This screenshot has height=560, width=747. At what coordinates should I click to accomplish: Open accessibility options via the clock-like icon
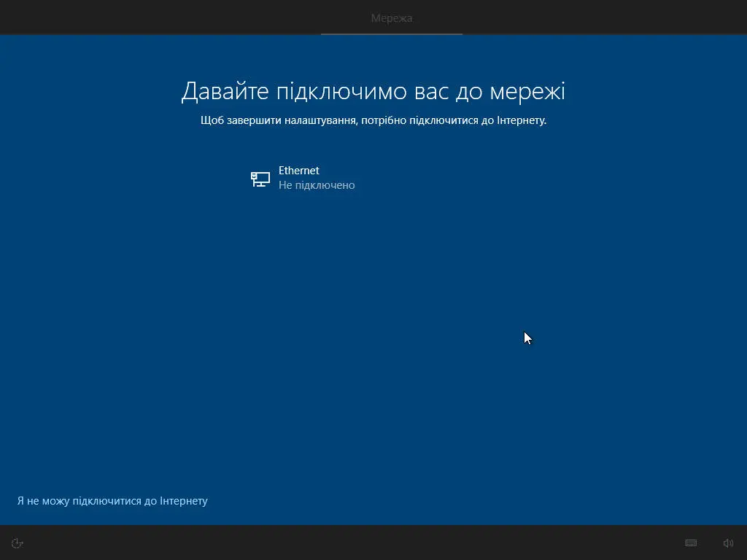tap(16, 542)
